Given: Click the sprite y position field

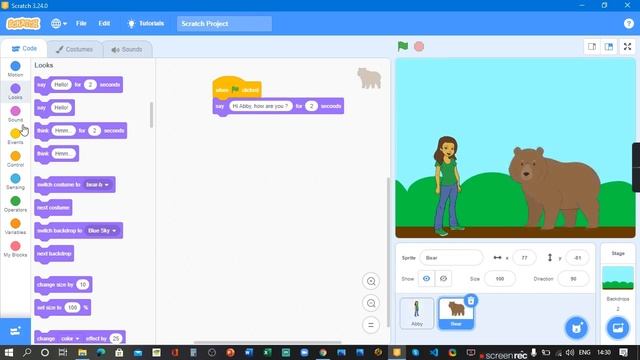Looking at the screenshot, I should coord(577,258).
